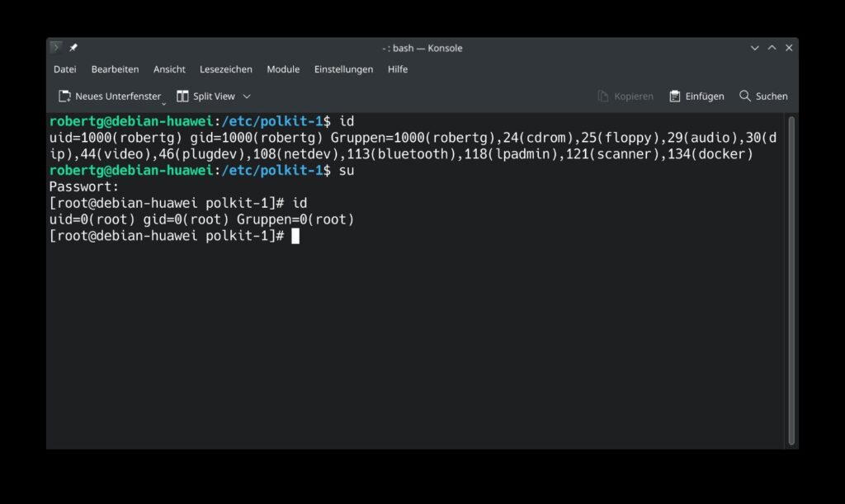Click the '/etc/polkit-1$ su' command line

click(288, 171)
